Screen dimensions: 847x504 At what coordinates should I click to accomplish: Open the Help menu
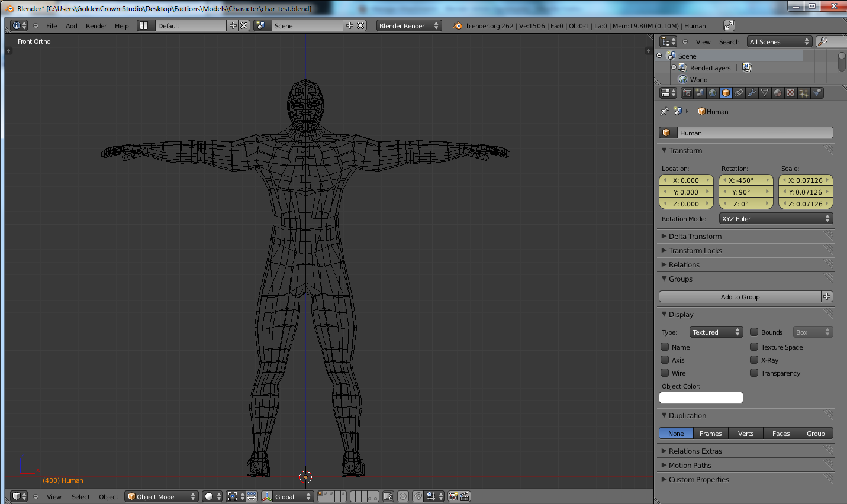click(x=121, y=25)
